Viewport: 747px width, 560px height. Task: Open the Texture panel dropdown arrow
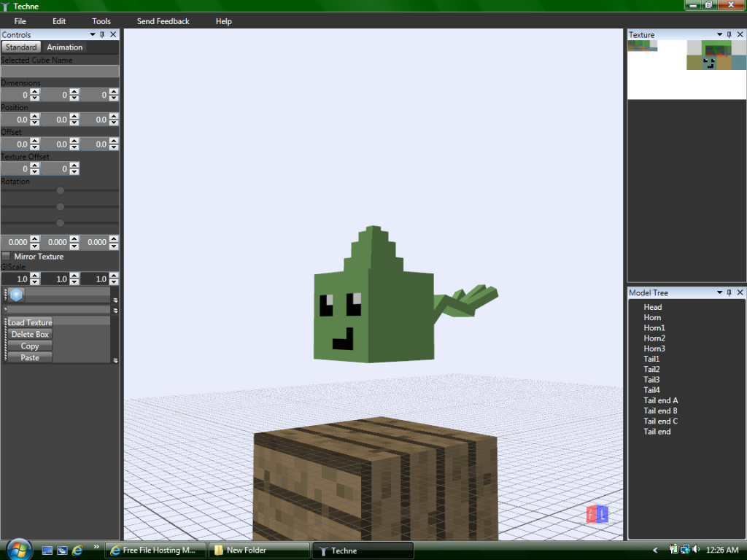tap(719, 34)
